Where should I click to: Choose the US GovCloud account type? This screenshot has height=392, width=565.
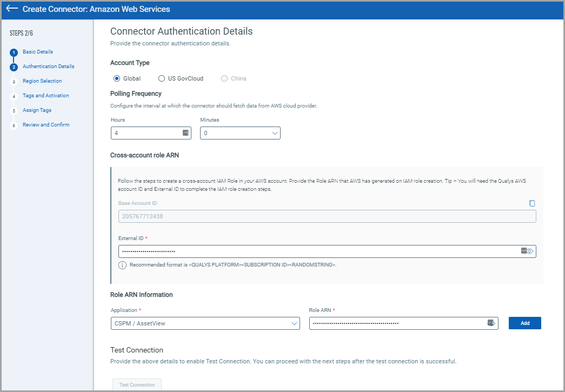click(x=162, y=78)
